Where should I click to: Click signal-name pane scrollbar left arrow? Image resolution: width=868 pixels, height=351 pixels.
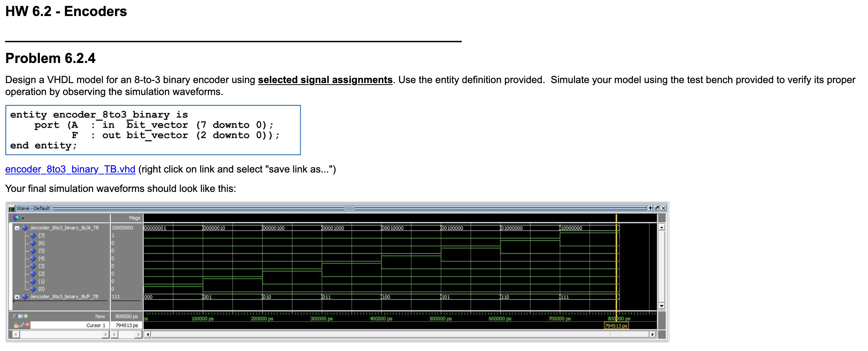16,335
